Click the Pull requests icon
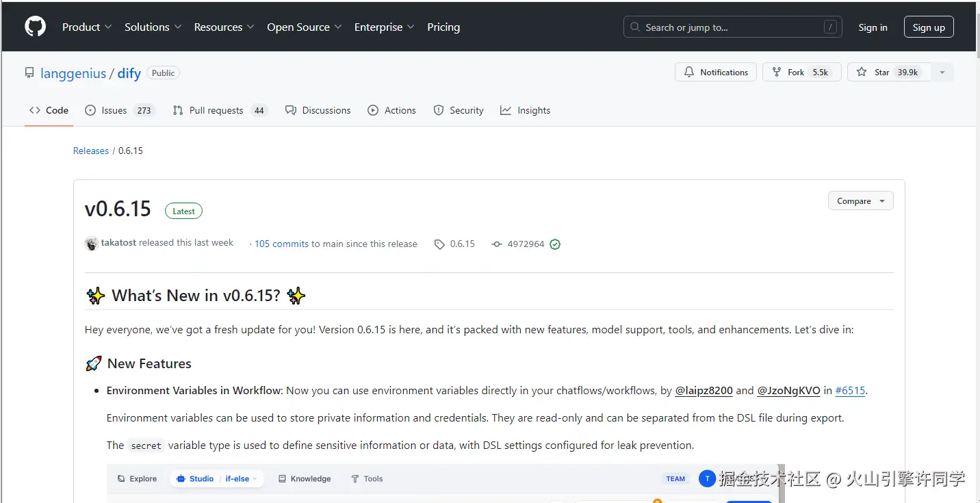The width and height of the screenshot is (980, 503). [x=178, y=110]
